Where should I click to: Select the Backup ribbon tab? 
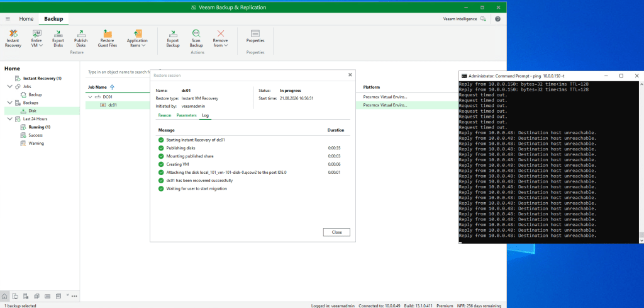[x=53, y=19]
